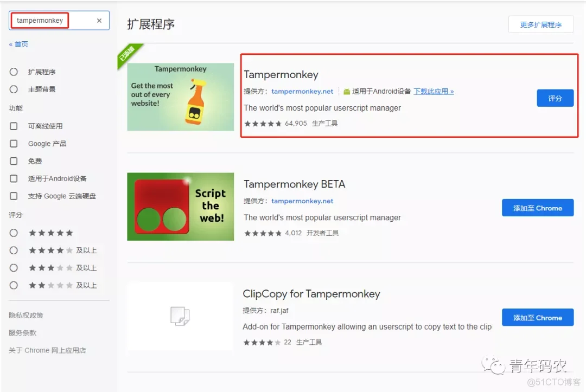Select the 扩展程序 radio button
The width and height of the screenshot is (586, 392).
(14, 72)
